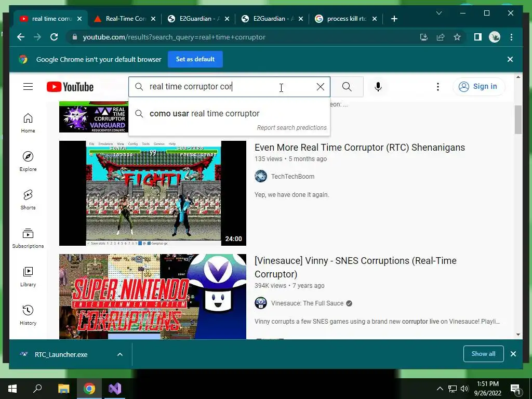Screen dimensions: 532x399
Task: Open History in the sidebar
Action: tap(28, 315)
